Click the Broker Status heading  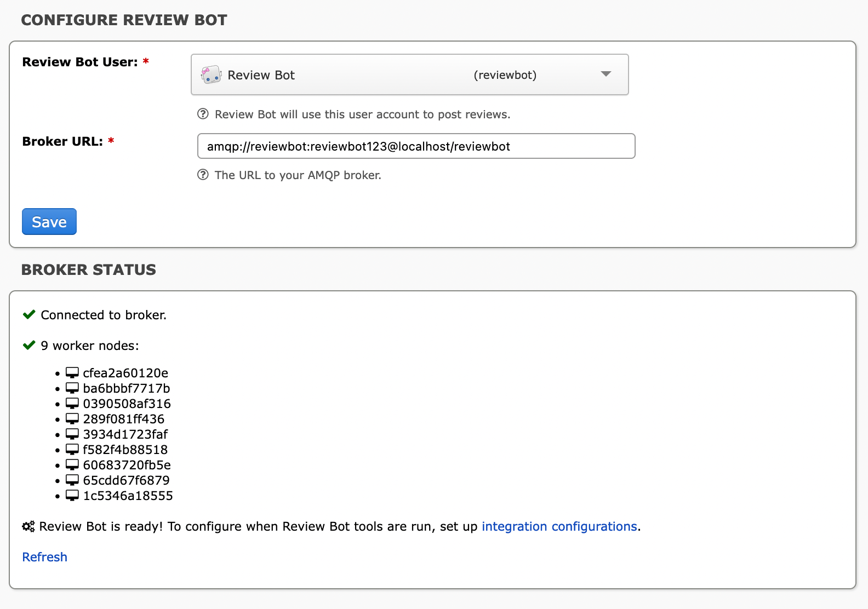tap(89, 269)
